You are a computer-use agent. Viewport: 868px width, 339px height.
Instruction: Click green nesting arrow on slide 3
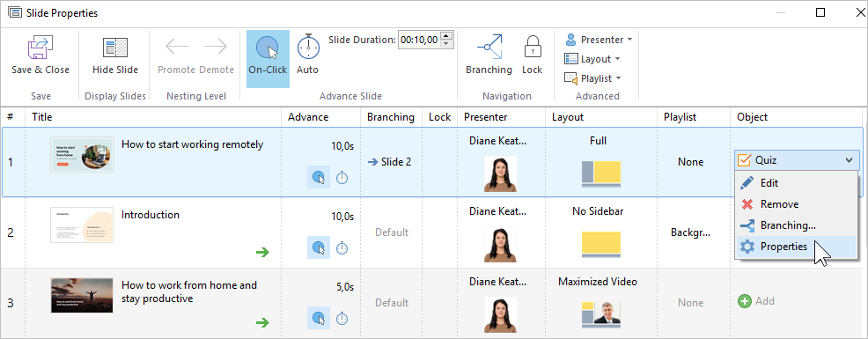[262, 322]
